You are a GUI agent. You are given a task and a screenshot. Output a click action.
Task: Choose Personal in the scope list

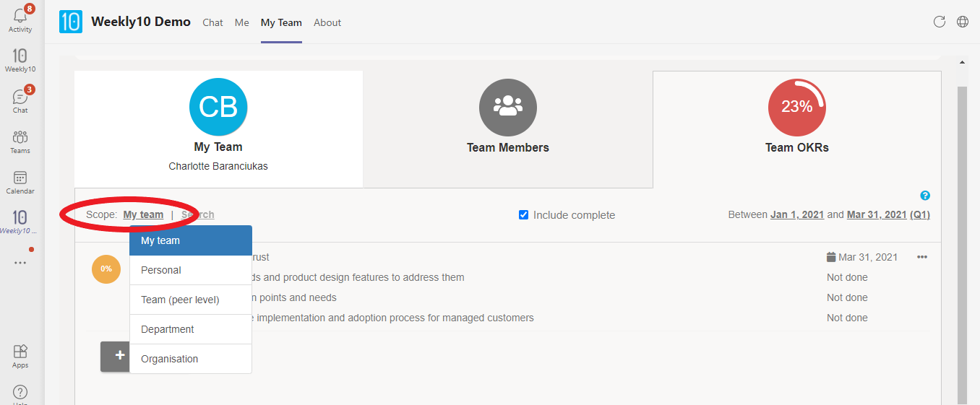point(191,270)
